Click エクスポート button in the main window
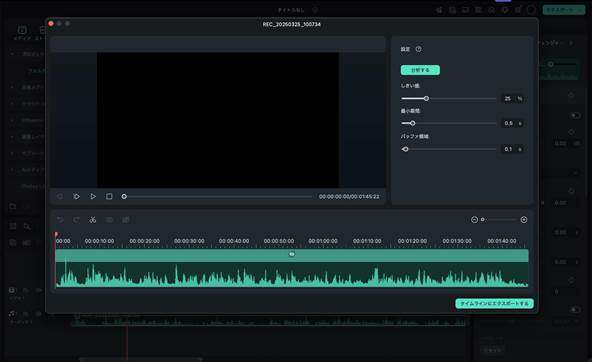592x362 pixels. (x=564, y=10)
